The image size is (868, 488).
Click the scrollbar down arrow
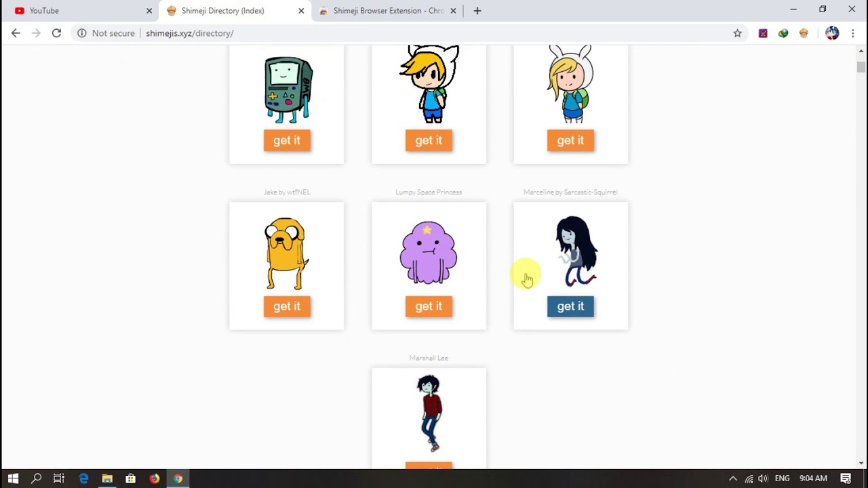click(861, 464)
